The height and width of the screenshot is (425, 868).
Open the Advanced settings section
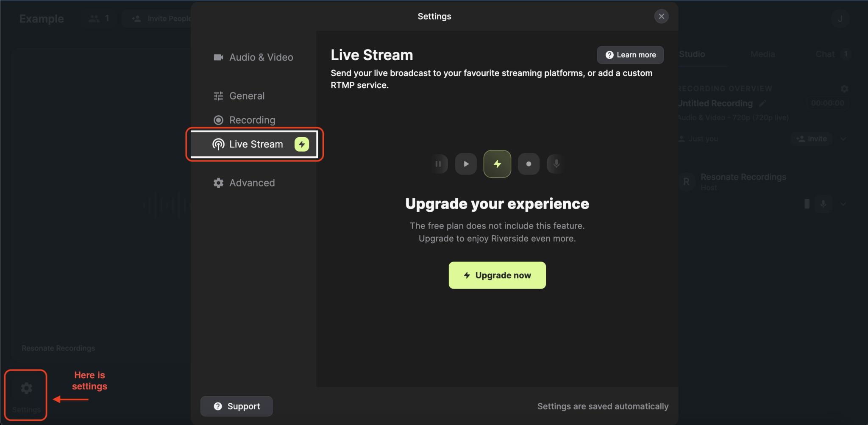pos(252,183)
